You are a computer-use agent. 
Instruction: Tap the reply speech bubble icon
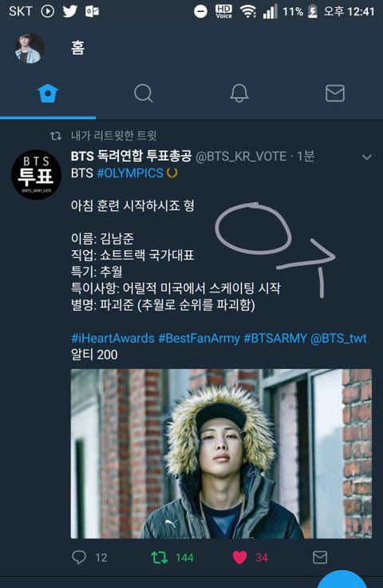click(x=79, y=558)
